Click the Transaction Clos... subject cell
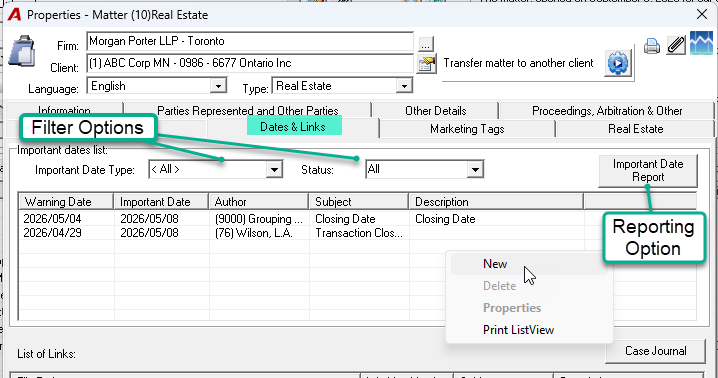 pyautogui.click(x=359, y=233)
